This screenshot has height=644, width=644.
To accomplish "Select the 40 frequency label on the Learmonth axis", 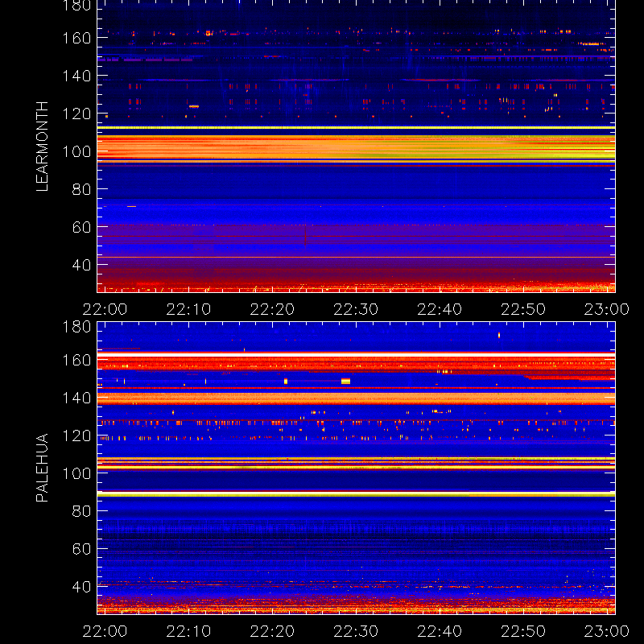I will [82, 265].
